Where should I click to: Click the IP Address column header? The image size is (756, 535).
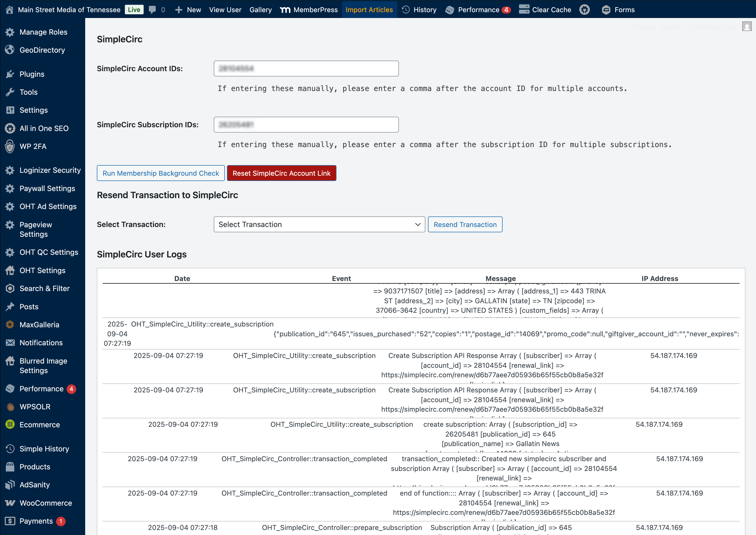(660, 278)
